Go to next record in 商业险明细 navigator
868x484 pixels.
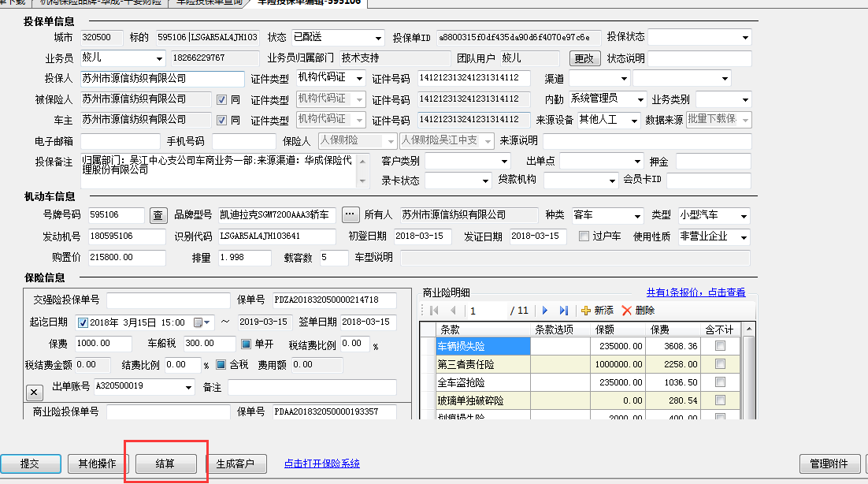click(544, 311)
